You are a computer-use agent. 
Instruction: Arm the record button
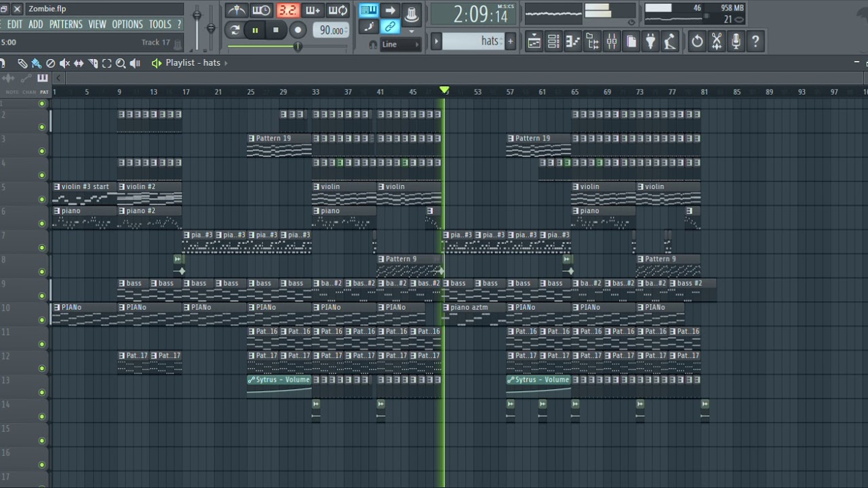click(x=298, y=30)
